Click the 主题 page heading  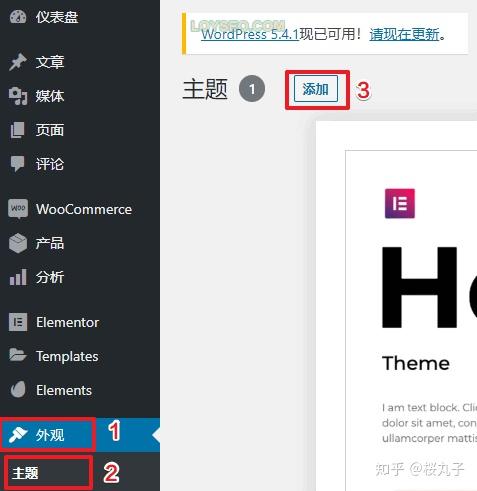pos(205,89)
